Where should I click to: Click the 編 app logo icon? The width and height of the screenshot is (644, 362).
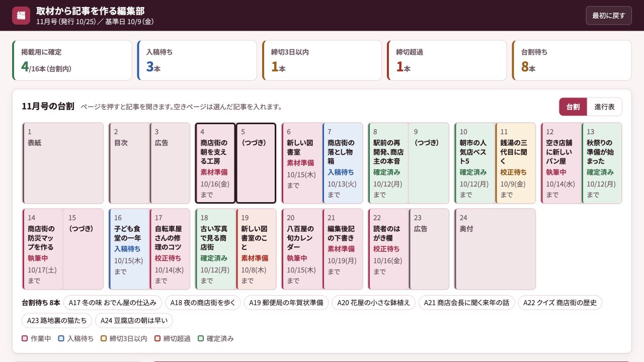click(x=21, y=16)
